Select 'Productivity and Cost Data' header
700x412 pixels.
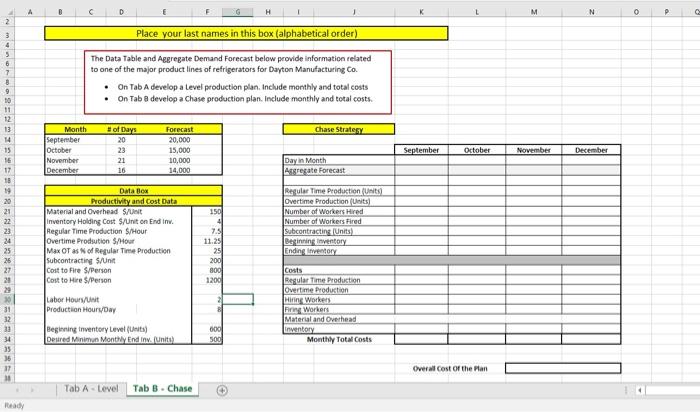tap(133, 201)
